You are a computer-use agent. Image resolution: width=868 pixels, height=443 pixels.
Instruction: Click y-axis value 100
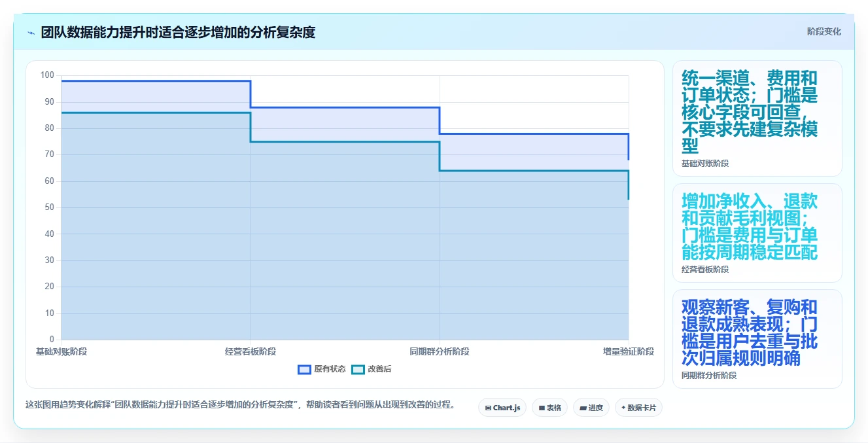tap(47, 75)
